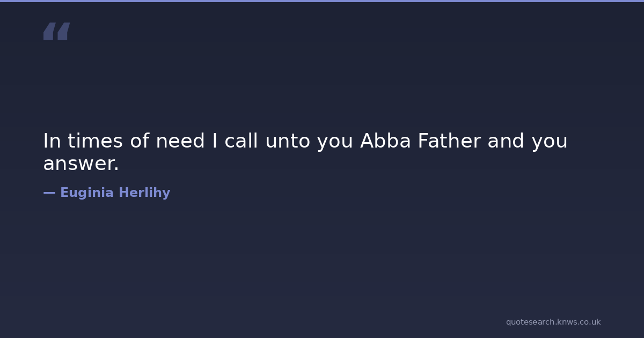Select the word "and" in the quote
644x338 pixels.
point(506,141)
